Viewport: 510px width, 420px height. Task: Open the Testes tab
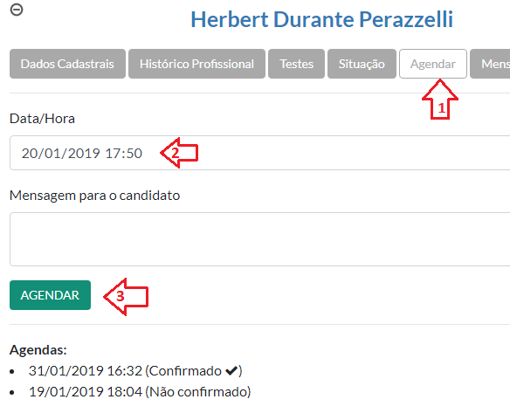coord(296,64)
